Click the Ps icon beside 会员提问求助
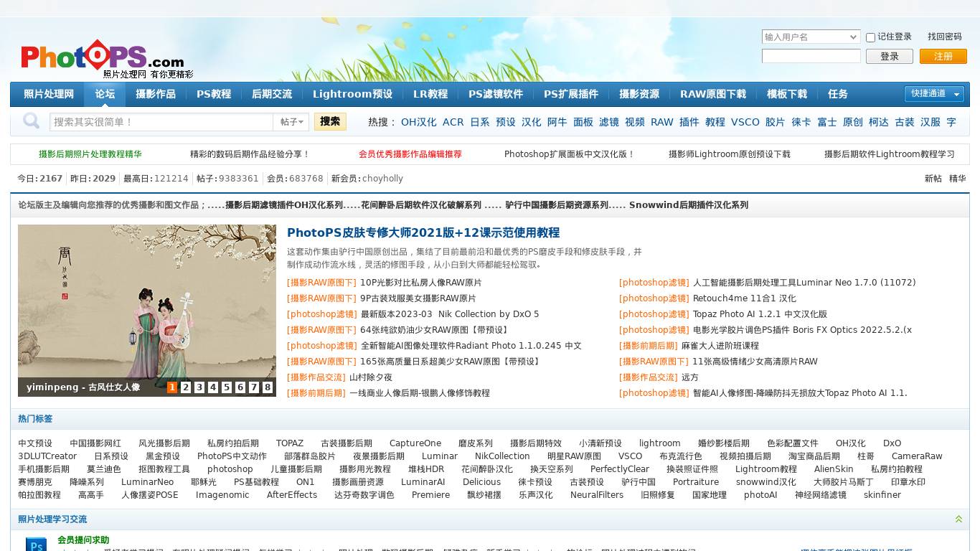The image size is (980, 551). pos(36,545)
